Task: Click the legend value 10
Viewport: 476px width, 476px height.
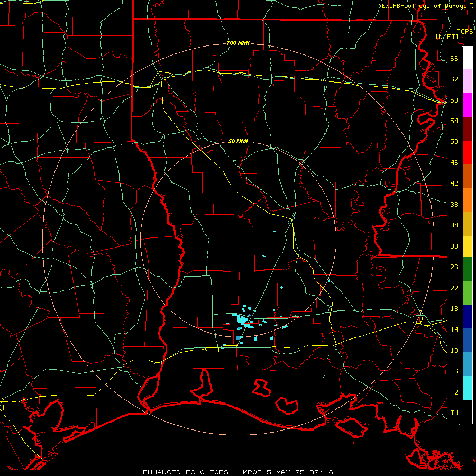Action: point(454,351)
